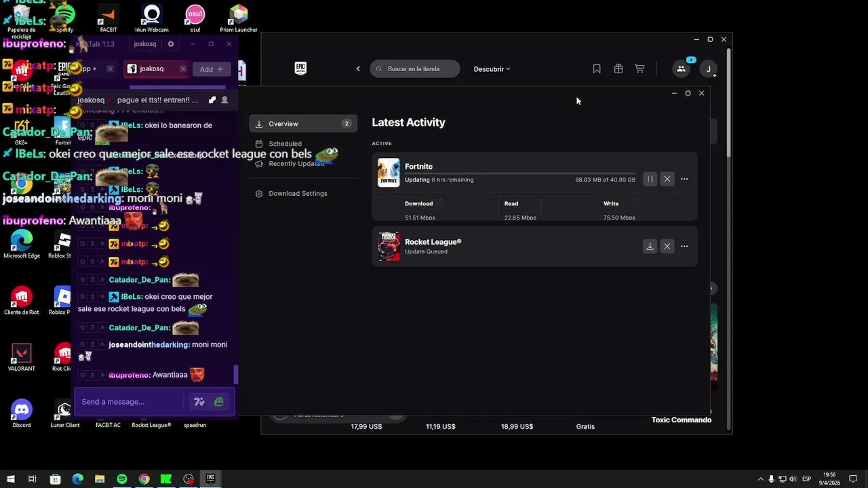
Task: Click the KickTalk chat scrollbar
Action: click(236, 374)
